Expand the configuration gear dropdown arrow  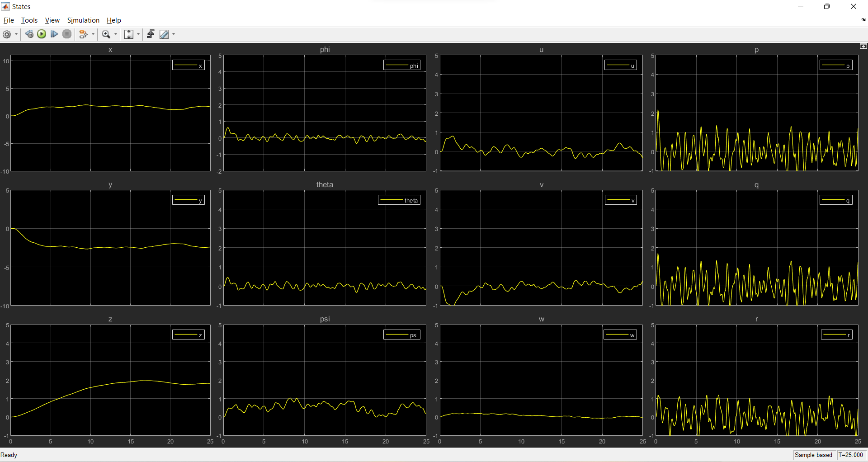point(16,34)
